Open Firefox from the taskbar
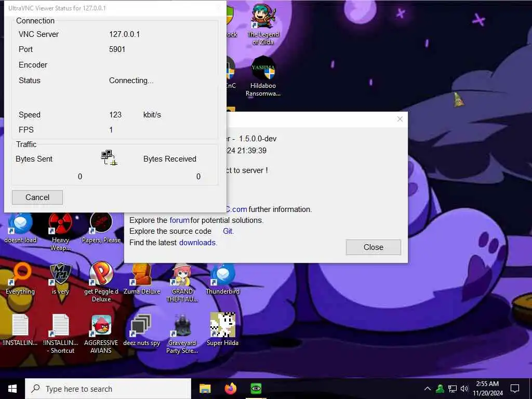The width and height of the screenshot is (532, 399). (230, 389)
